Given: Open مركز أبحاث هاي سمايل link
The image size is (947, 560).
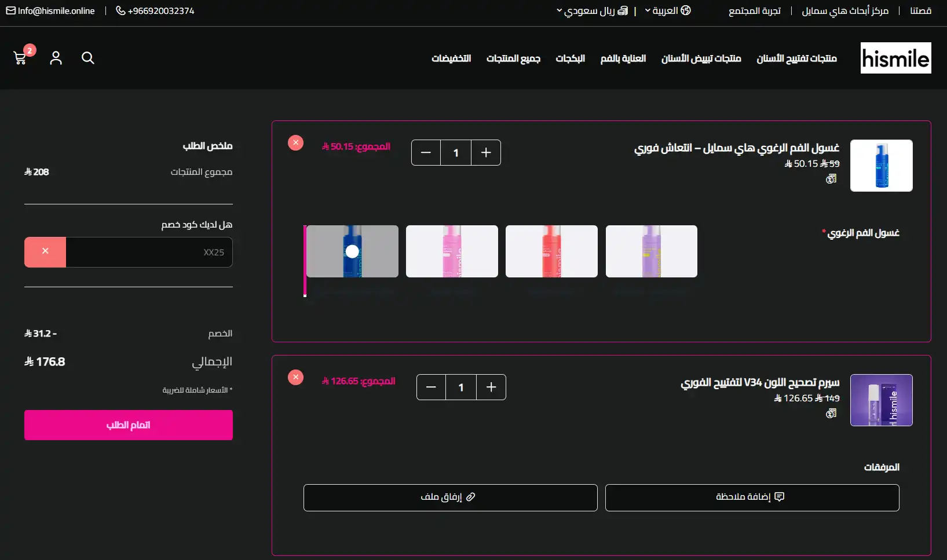Looking at the screenshot, I should [x=845, y=11].
